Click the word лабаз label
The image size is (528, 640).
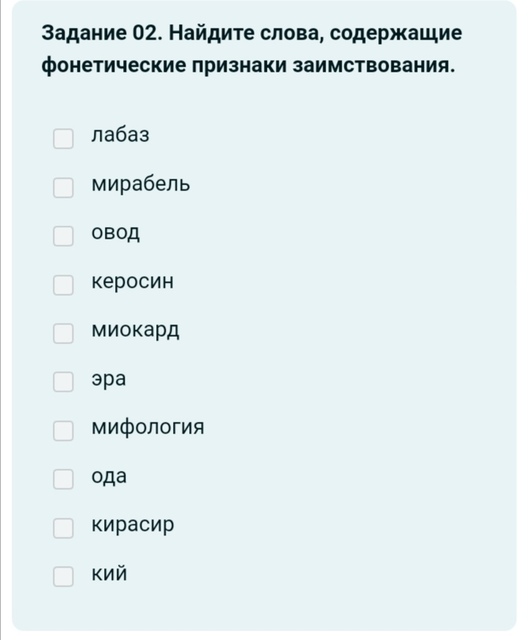click(x=120, y=135)
